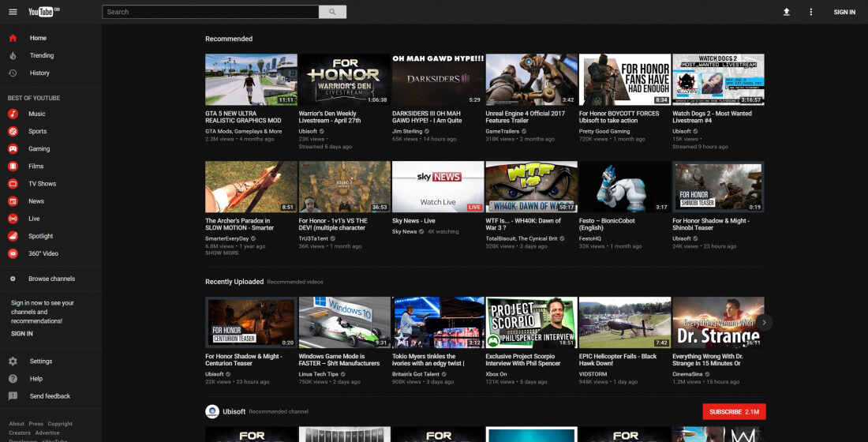Click the Live category icon
Image resolution: width=868 pixels, height=442 pixels.
tap(13, 219)
